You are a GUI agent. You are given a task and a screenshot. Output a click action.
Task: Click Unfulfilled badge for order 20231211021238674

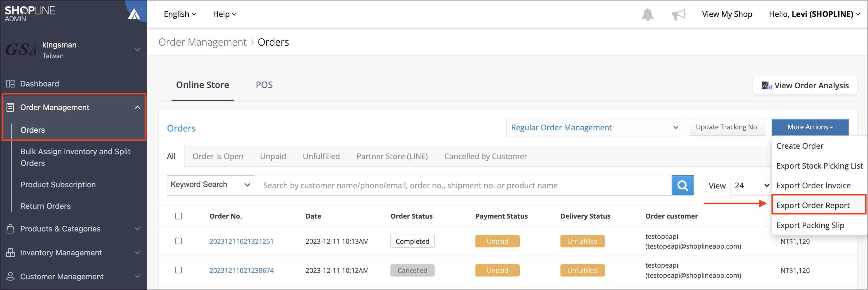coord(582,270)
